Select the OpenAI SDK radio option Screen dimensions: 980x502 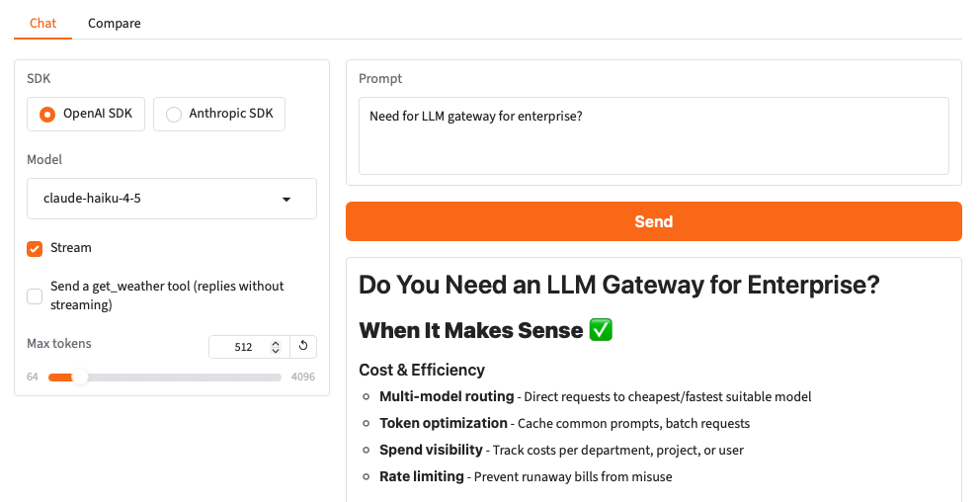tap(86, 114)
